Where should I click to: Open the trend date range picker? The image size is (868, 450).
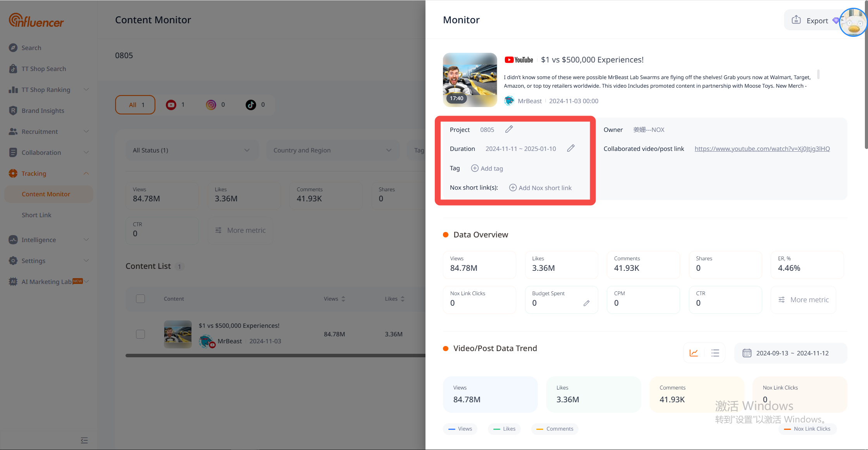click(790, 353)
